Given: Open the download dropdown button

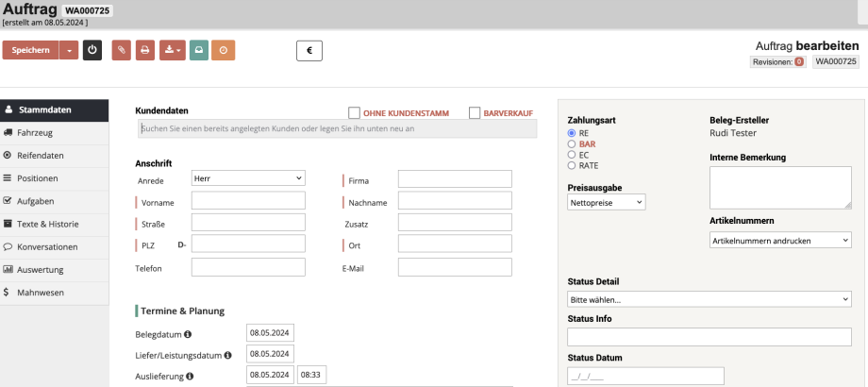Looking at the screenshot, I should point(172,50).
